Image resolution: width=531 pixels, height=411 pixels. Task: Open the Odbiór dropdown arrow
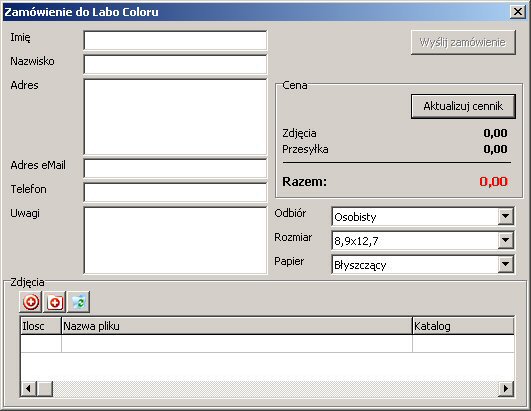tap(505, 216)
